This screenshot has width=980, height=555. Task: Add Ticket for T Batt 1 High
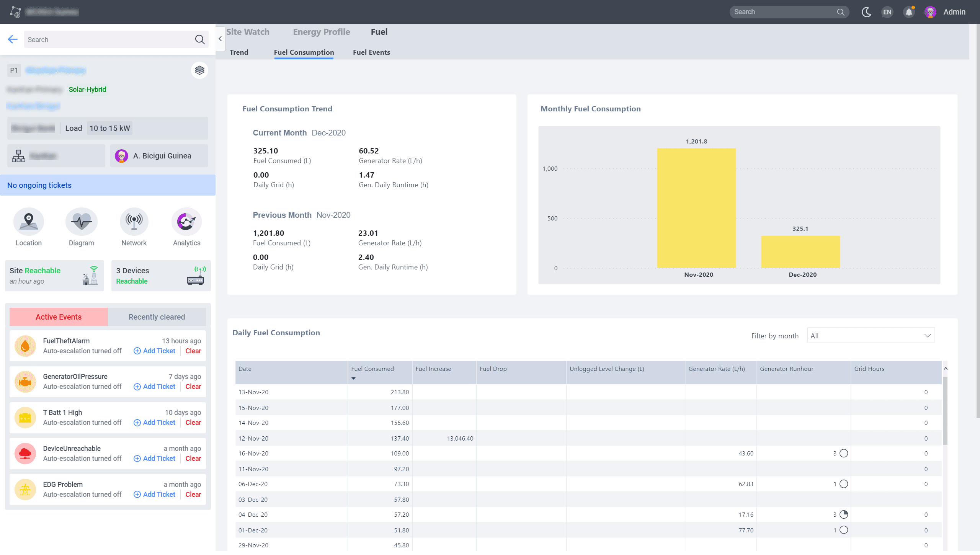coord(154,423)
